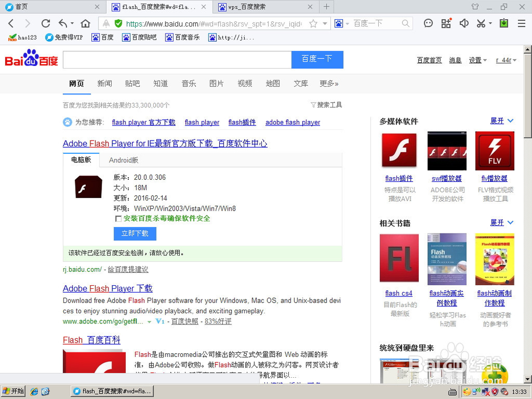
Task: Open the Flash_百度百科 link
Action: click(92, 340)
